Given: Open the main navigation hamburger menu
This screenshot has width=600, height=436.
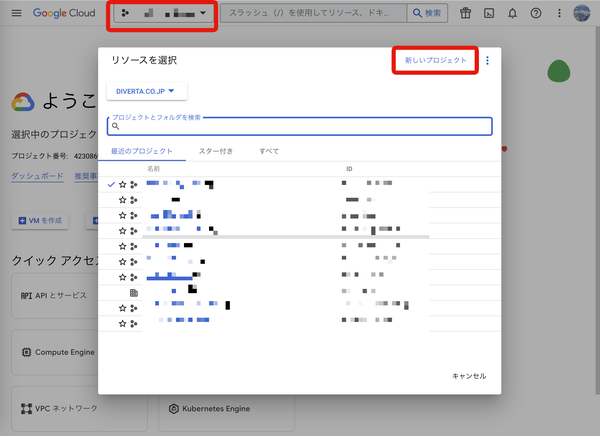Looking at the screenshot, I should coord(16,13).
